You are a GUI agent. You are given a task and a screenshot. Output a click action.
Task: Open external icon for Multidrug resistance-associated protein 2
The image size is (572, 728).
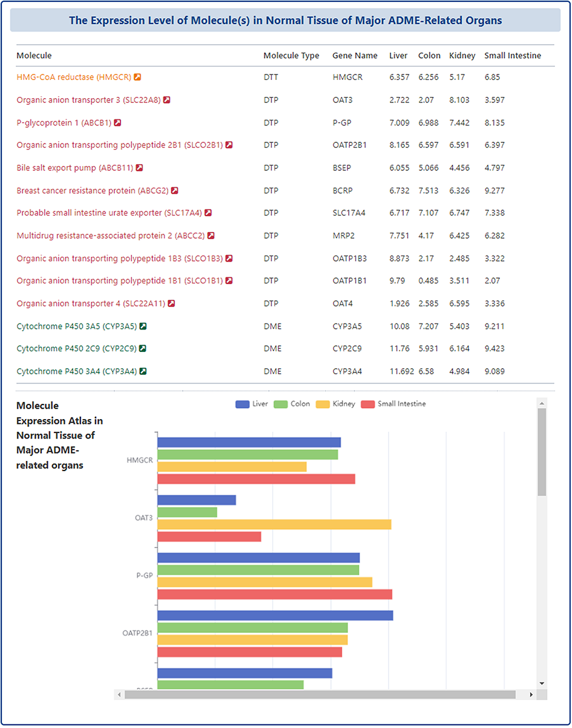[x=211, y=236]
